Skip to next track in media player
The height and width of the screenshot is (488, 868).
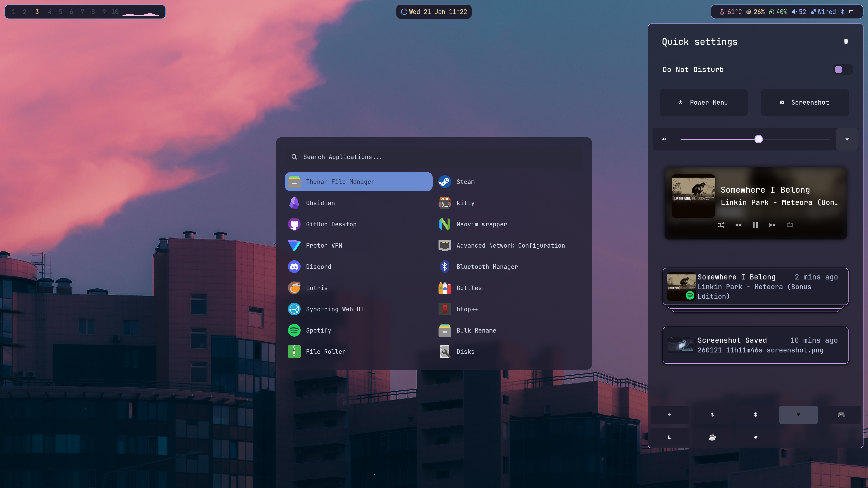point(772,225)
